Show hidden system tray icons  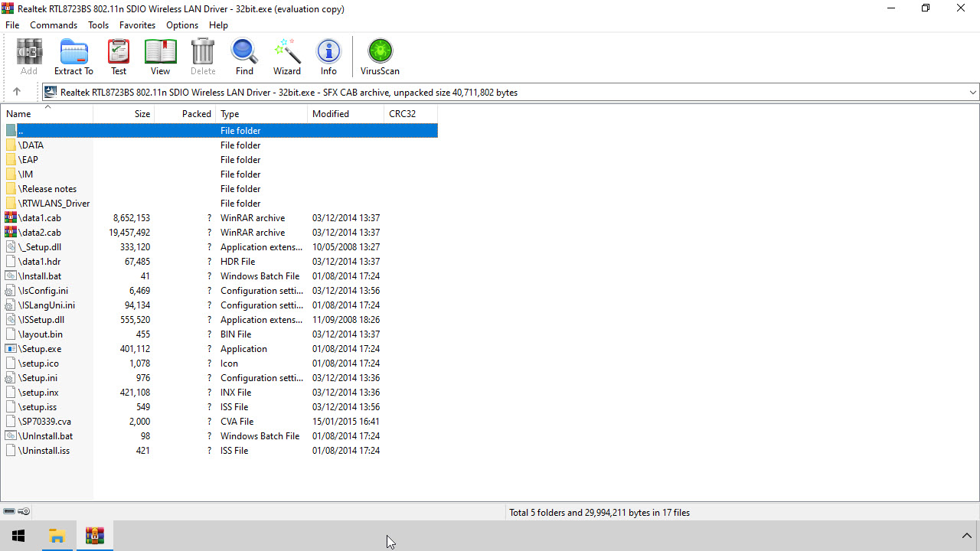pos(966,536)
